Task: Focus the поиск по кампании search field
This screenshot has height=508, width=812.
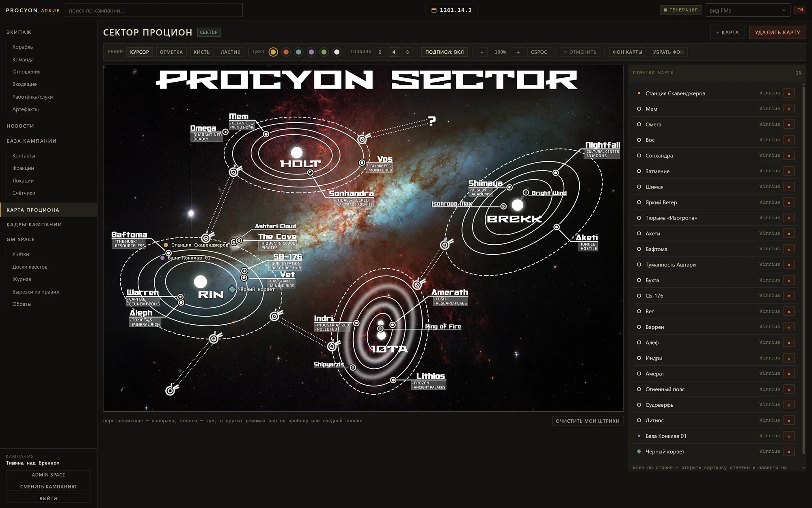Action: point(153,10)
